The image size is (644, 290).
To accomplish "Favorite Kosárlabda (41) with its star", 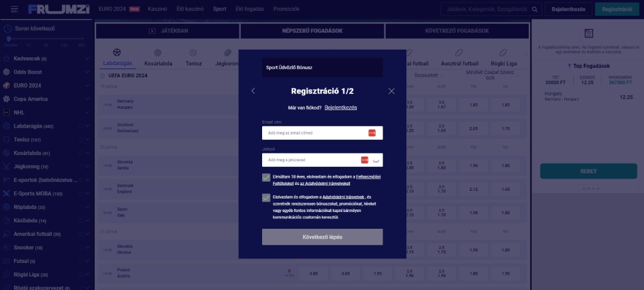I will [x=80, y=153].
